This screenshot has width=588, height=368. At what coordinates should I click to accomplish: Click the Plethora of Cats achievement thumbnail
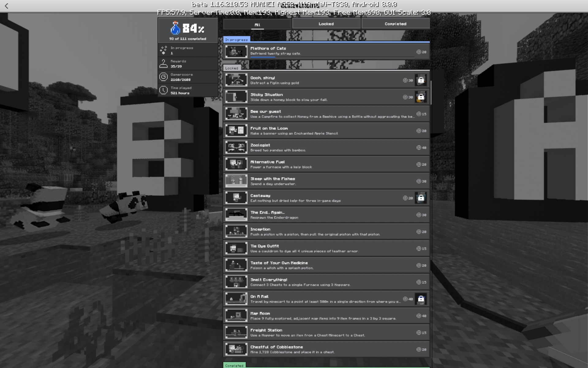(236, 52)
